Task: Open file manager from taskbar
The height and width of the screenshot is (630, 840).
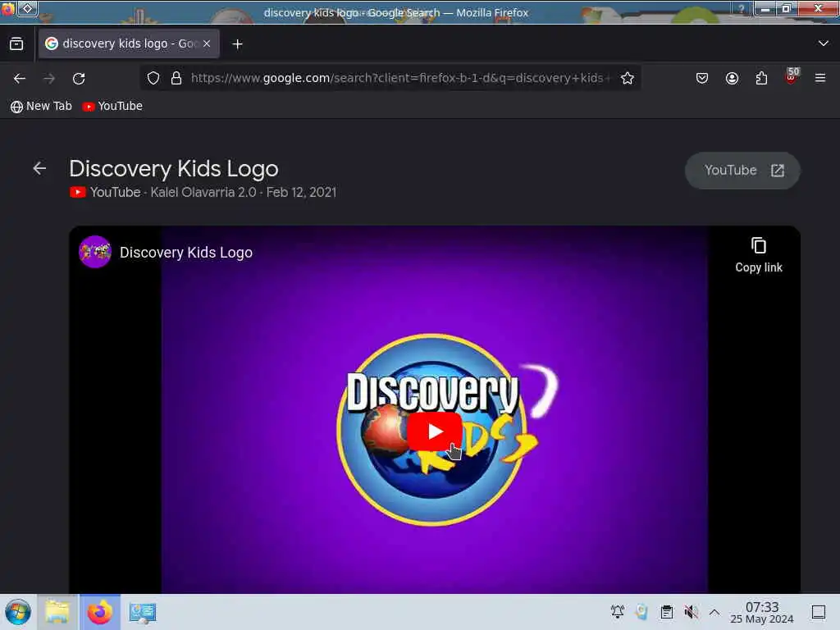Action: tap(57, 612)
